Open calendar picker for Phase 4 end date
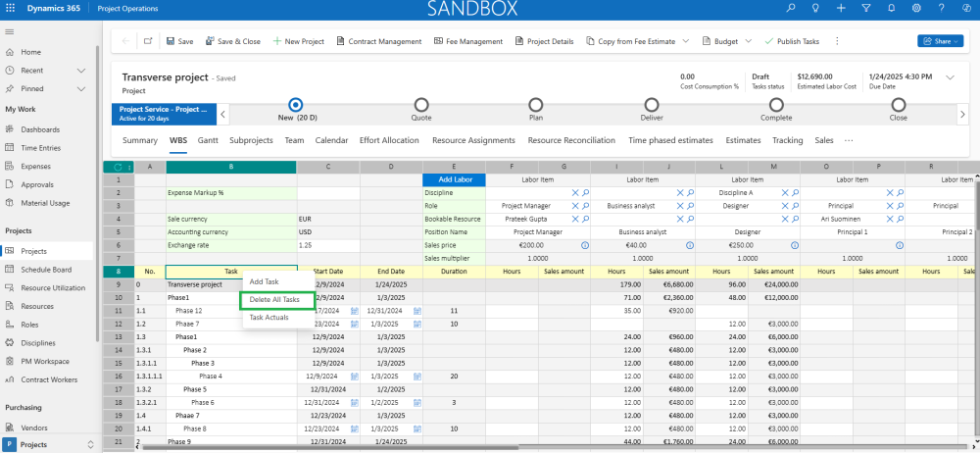Screen dimensions: 980x453 coord(416,377)
